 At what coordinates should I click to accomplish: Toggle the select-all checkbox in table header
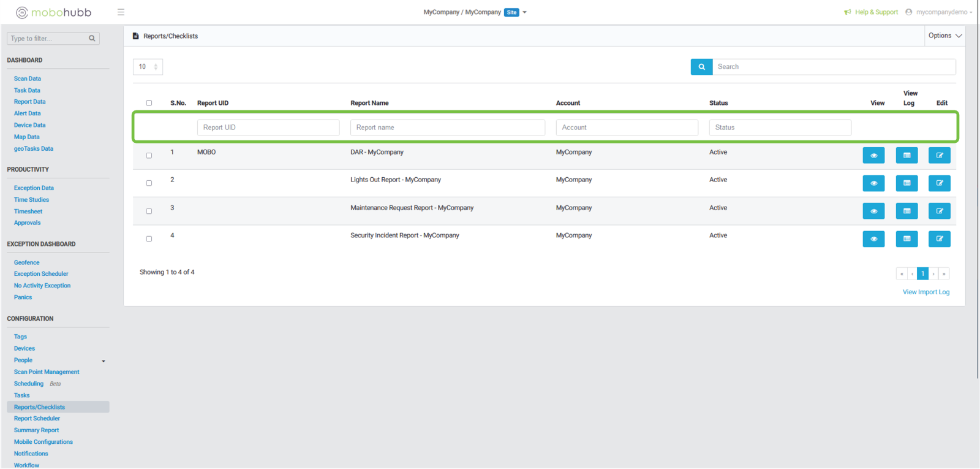point(149,103)
